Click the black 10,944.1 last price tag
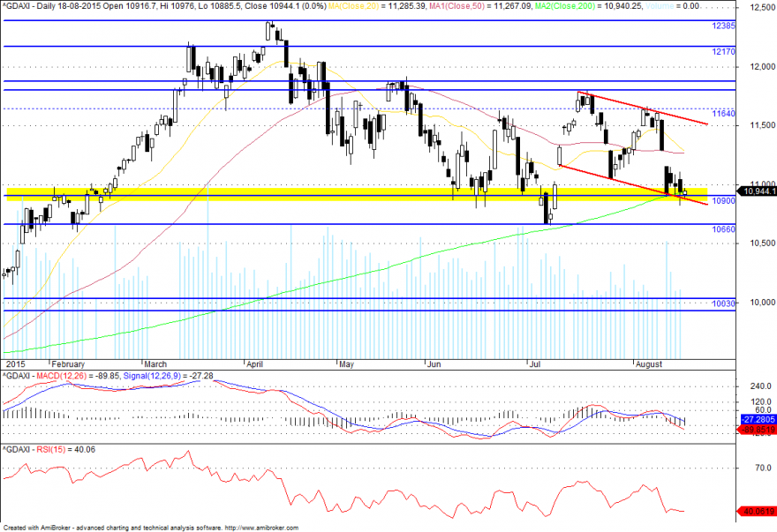 tap(757, 191)
